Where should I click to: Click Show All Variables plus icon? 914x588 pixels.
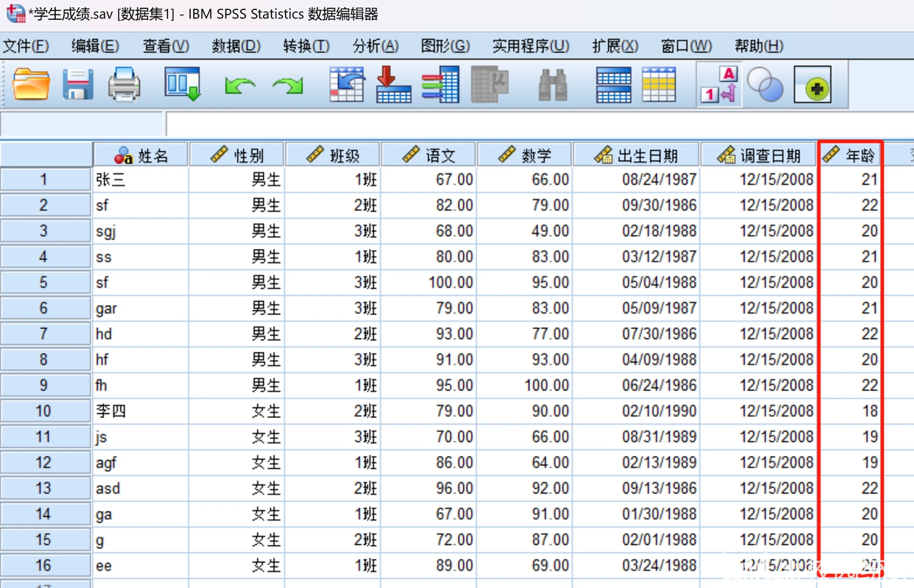pyautogui.click(x=813, y=85)
